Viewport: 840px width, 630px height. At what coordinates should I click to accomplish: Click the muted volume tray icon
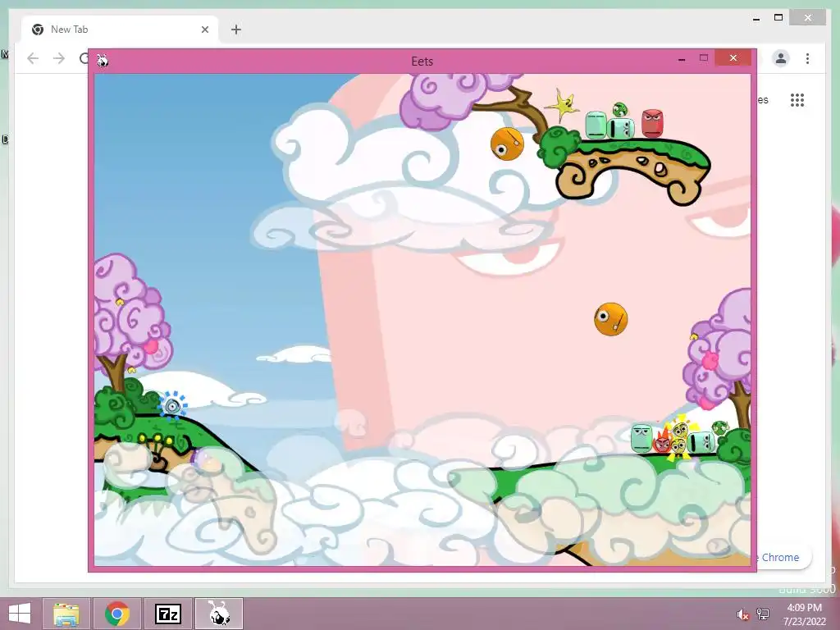742,614
